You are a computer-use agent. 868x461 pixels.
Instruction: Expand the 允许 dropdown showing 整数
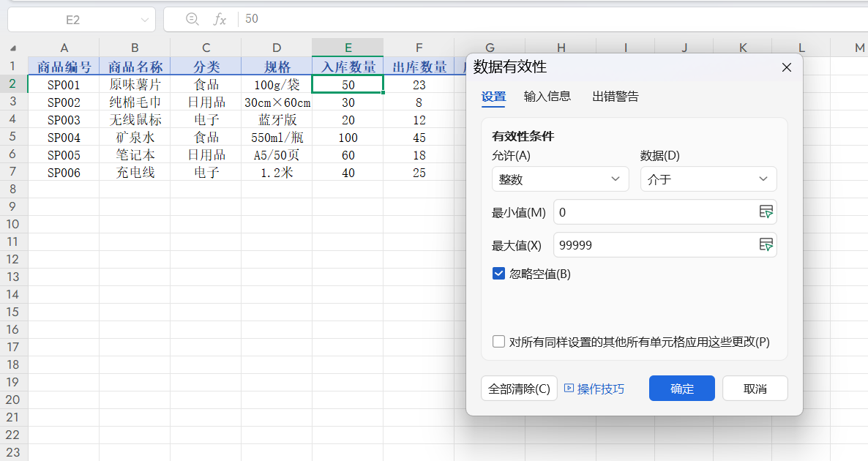point(560,179)
